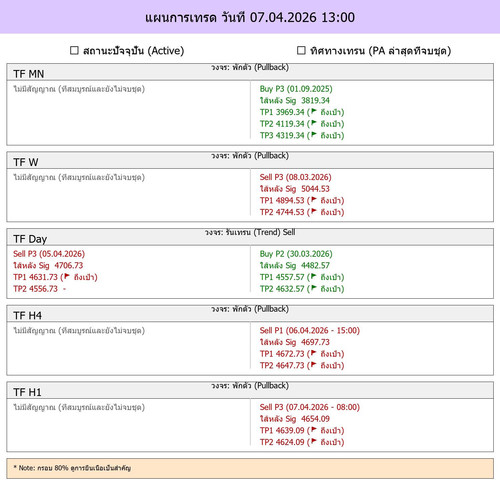Click the Sell P1 (06.04.2026 - 15:00) entry
Screen dimensions: 500x485
(x=310, y=330)
